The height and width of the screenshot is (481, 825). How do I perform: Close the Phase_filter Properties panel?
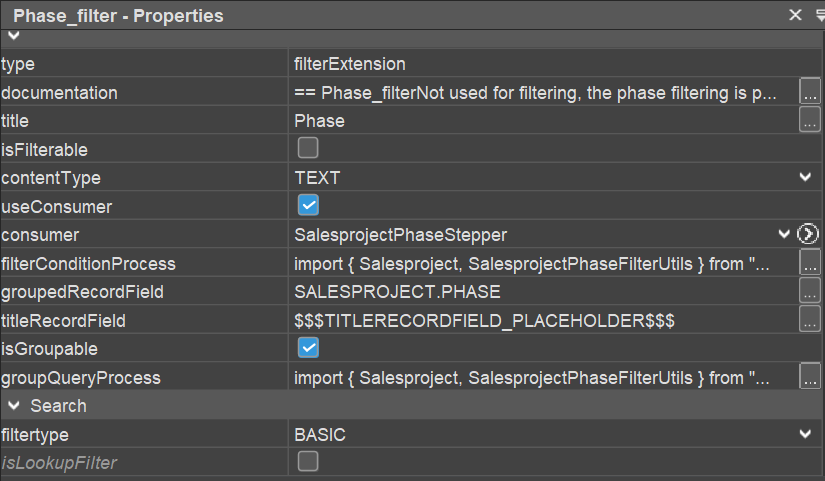796,15
